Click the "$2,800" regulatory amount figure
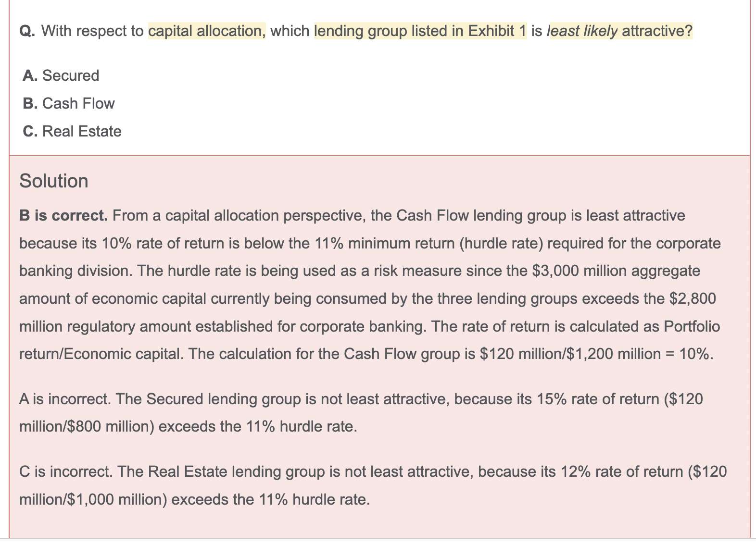 pos(693,298)
